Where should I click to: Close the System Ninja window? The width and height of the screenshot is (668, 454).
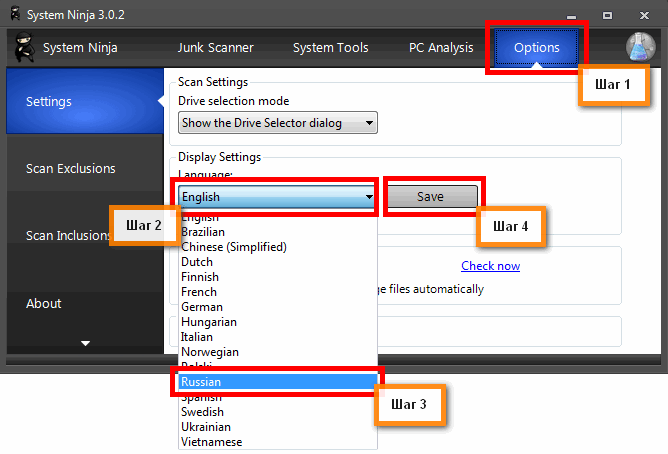coord(644,15)
